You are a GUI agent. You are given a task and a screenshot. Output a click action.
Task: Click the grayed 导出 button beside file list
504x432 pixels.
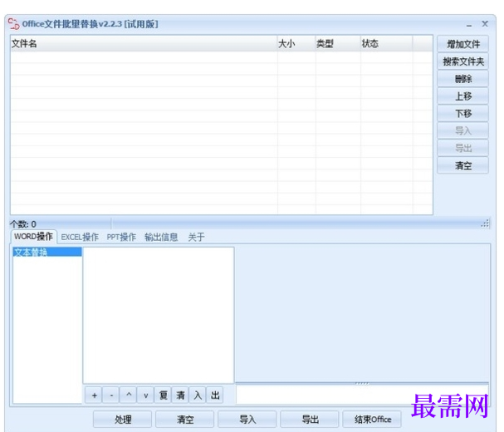(462, 148)
